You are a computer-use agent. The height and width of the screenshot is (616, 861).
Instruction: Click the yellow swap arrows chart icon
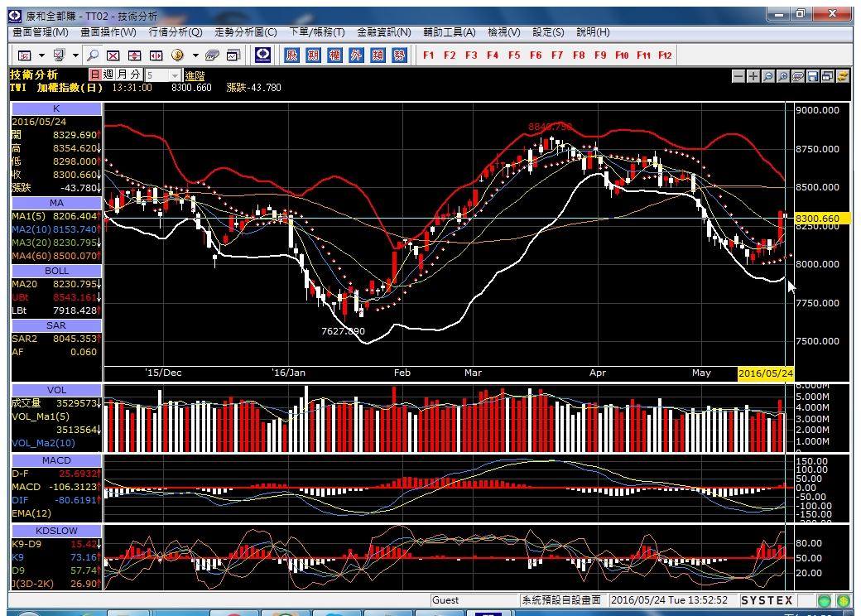(x=842, y=76)
